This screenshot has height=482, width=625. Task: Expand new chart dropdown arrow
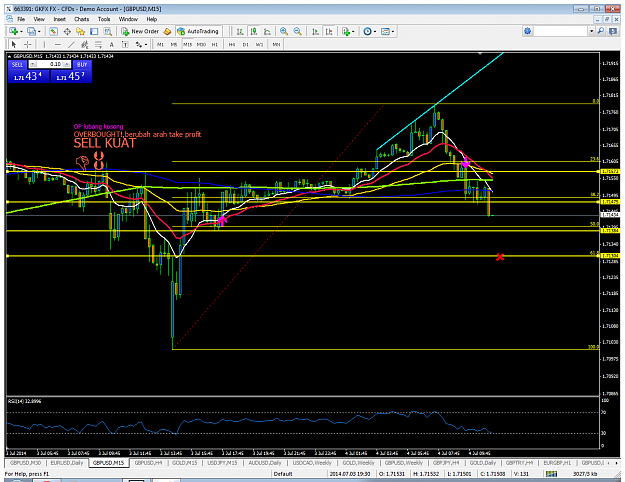click(x=21, y=31)
